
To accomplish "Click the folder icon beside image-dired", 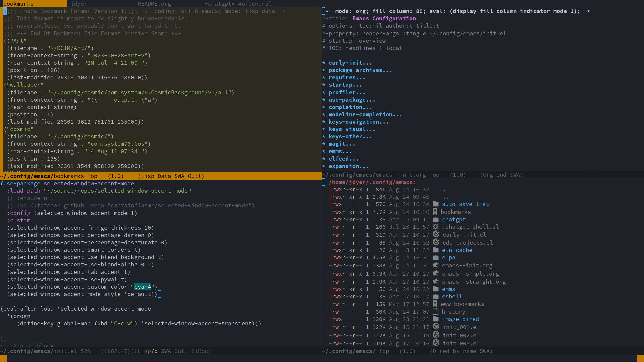I will (x=435, y=319).
